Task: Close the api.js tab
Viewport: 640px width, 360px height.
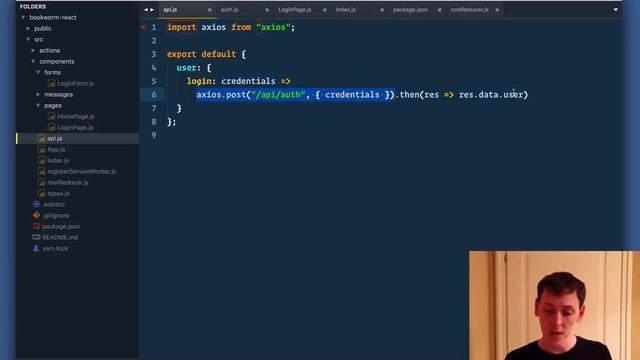Action: [209, 10]
